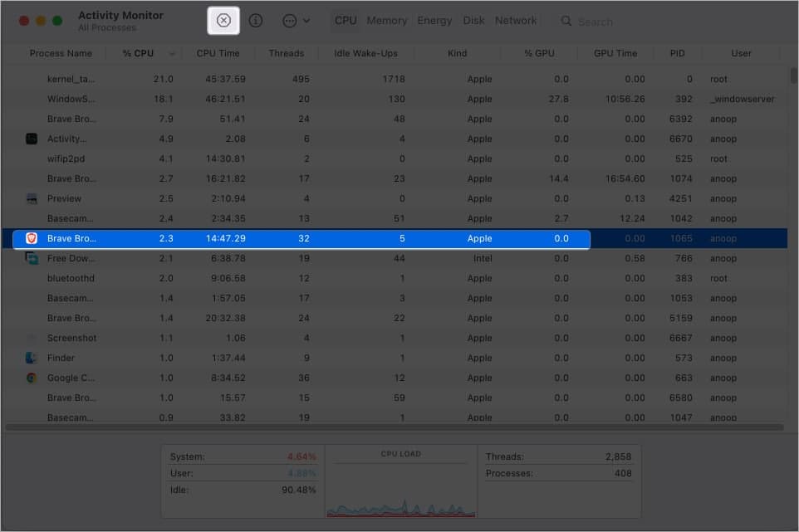Select Brave Bro... row with PID 1074

point(395,178)
